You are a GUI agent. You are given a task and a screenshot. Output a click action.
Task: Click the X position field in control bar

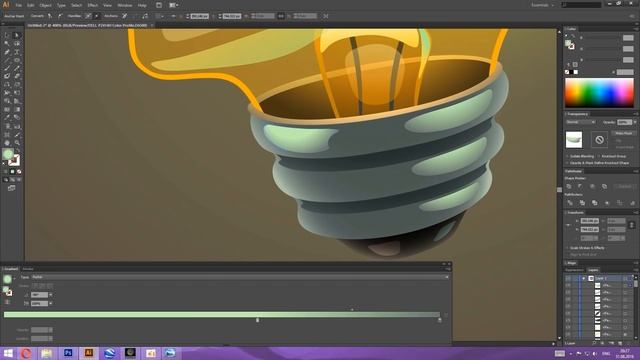click(200, 16)
